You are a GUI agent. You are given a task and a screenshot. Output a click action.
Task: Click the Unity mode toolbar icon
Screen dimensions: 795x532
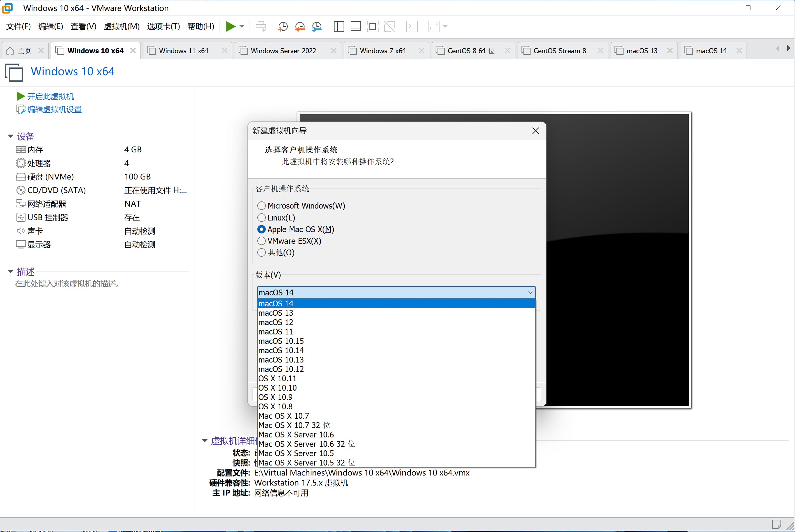389,26
